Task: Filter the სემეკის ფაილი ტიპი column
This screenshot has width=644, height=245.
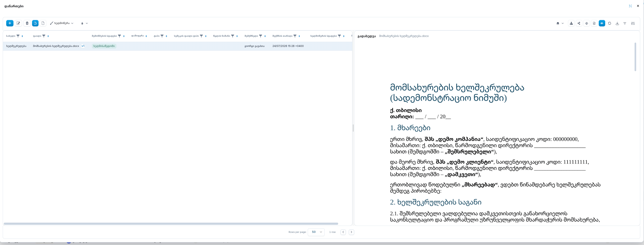Action: pyautogui.click(x=202, y=36)
